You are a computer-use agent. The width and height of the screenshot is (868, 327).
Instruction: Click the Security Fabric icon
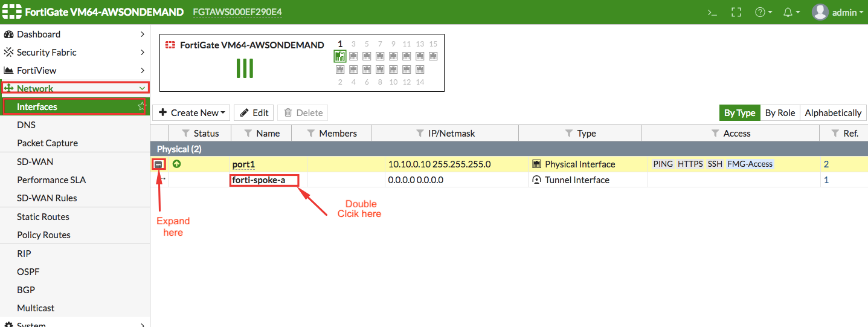(9, 52)
